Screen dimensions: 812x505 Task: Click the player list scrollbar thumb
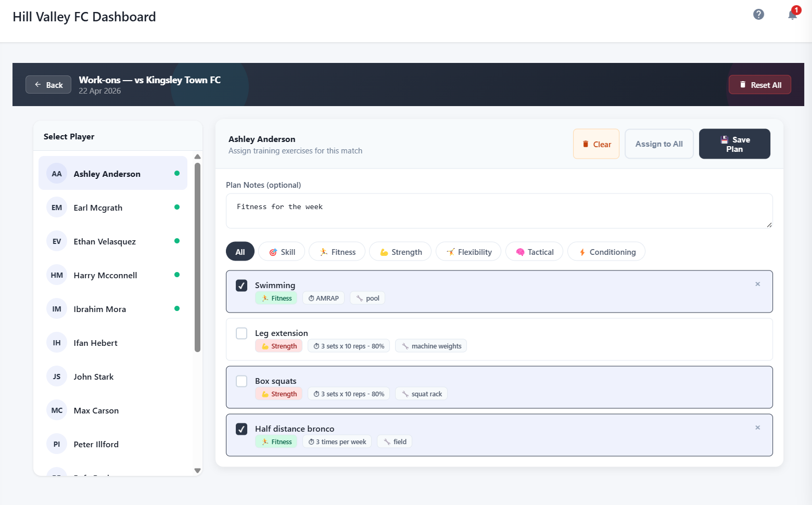(x=197, y=257)
